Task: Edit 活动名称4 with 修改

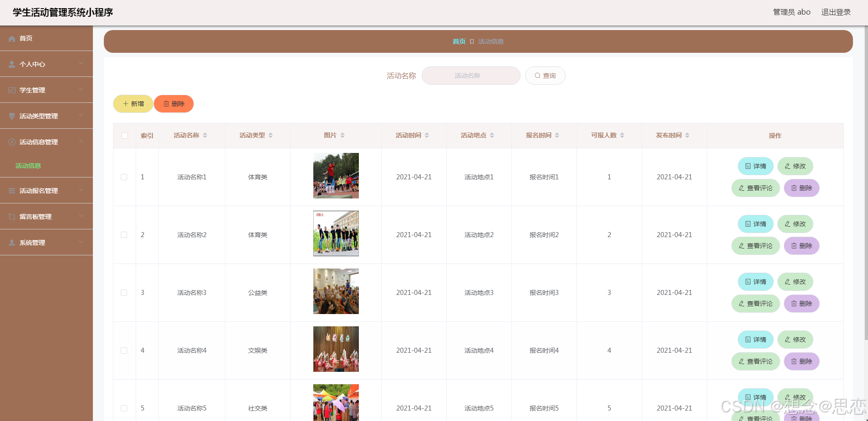Action: click(795, 340)
